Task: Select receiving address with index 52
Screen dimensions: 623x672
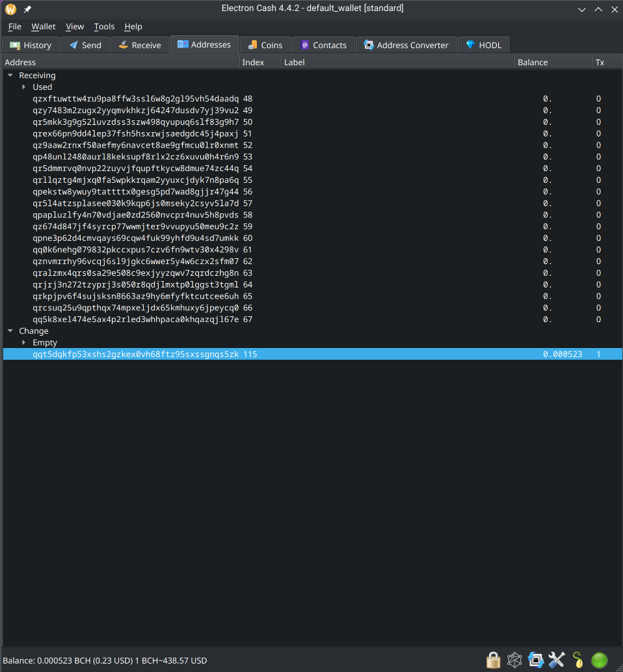Action: (312, 145)
